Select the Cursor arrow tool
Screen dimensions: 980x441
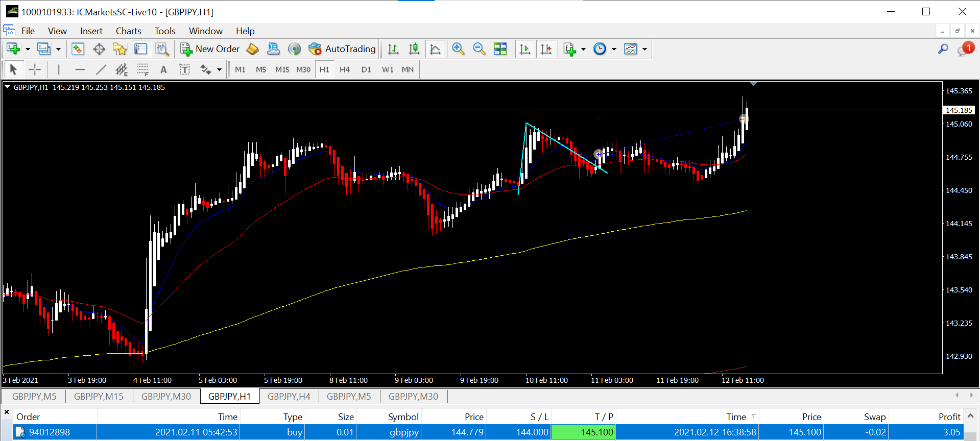coord(14,69)
